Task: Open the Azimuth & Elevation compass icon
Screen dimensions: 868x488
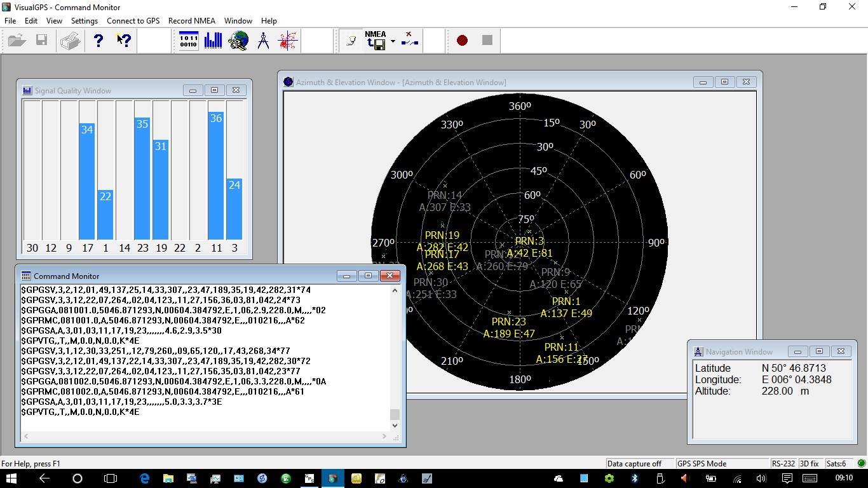Action: coord(263,41)
